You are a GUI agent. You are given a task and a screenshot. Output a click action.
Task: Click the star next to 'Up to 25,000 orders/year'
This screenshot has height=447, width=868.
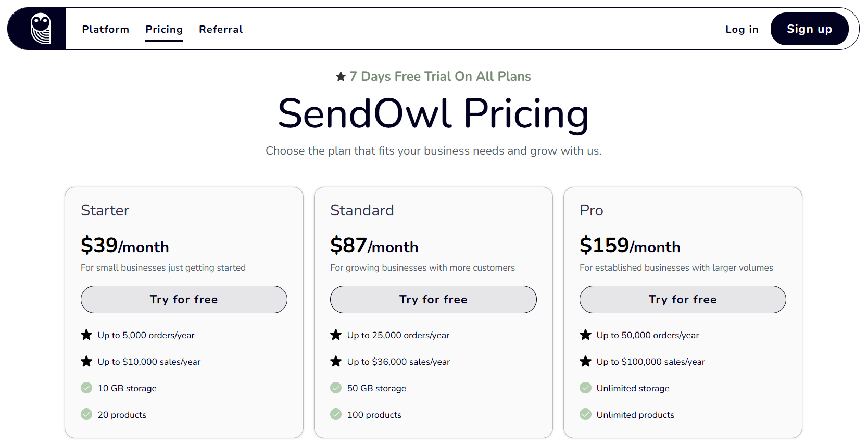[336, 335]
